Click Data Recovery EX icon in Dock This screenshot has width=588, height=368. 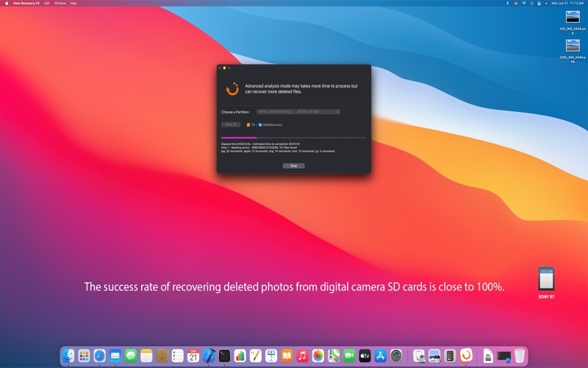(466, 355)
